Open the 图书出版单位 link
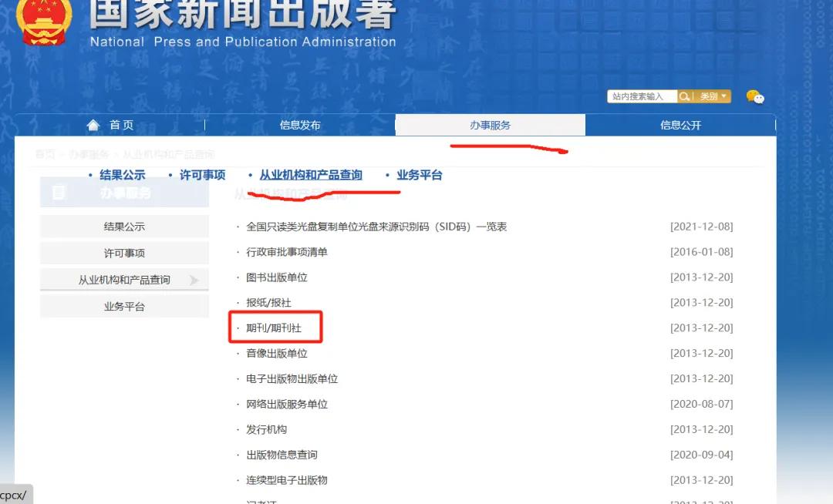The width and height of the screenshot is (833, 504). (276, 277)
